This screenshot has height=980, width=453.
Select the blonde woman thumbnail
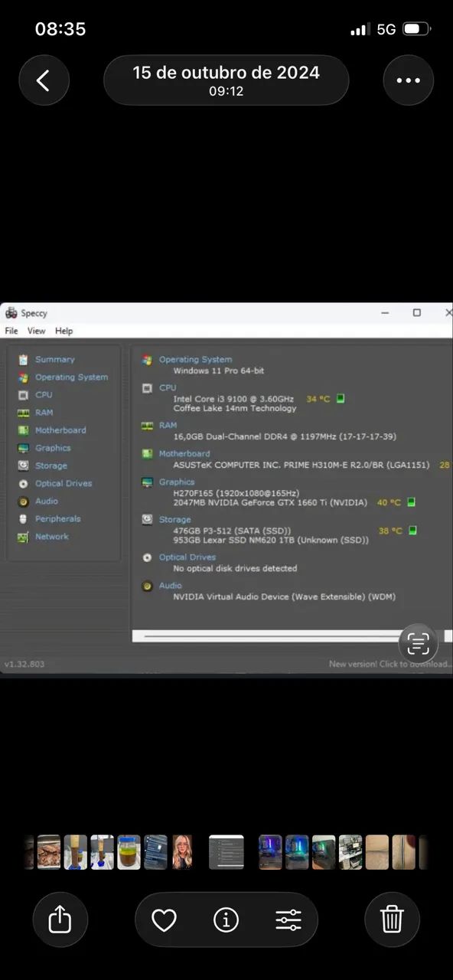click(x=182, y=851)
